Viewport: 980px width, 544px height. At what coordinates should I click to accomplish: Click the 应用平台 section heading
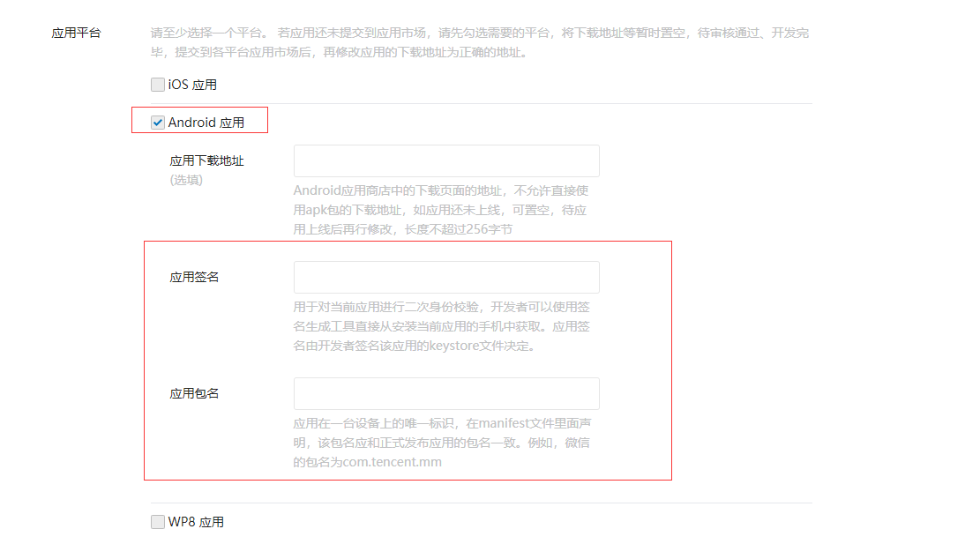(76, 34)
